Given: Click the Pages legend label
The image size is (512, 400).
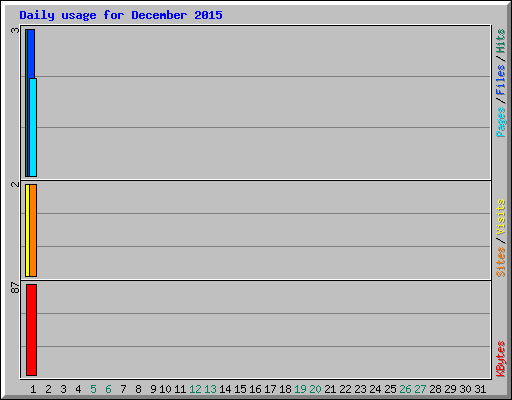Looking at the screenshot, I should coord(501,122).
